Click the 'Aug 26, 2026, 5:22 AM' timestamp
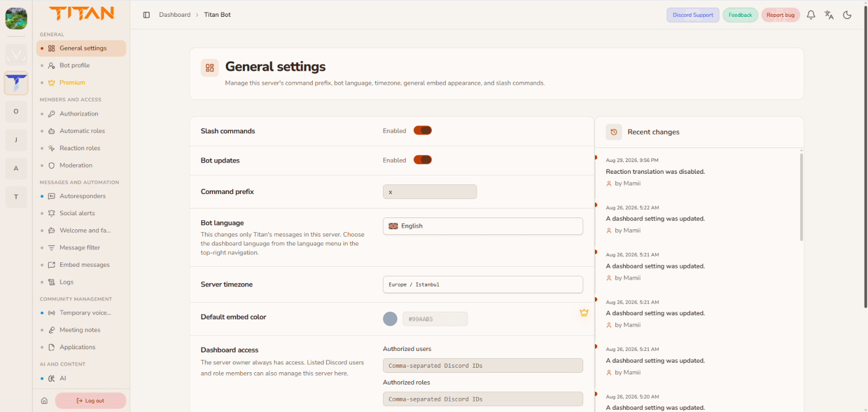868x412 pixels. (x=632, y=207)
